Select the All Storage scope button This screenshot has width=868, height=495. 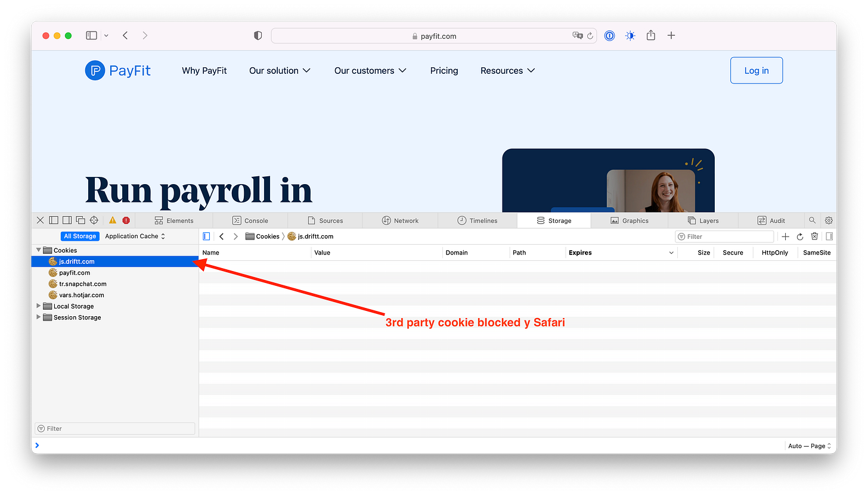[x=80, y=236]
